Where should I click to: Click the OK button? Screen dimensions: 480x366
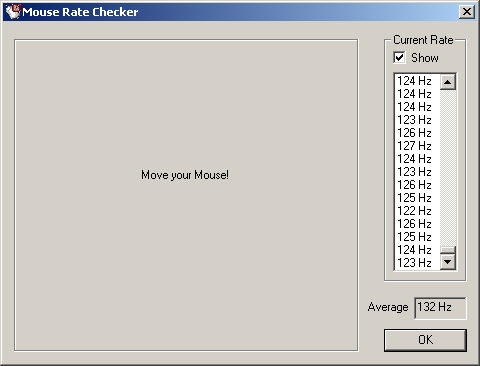425,340
